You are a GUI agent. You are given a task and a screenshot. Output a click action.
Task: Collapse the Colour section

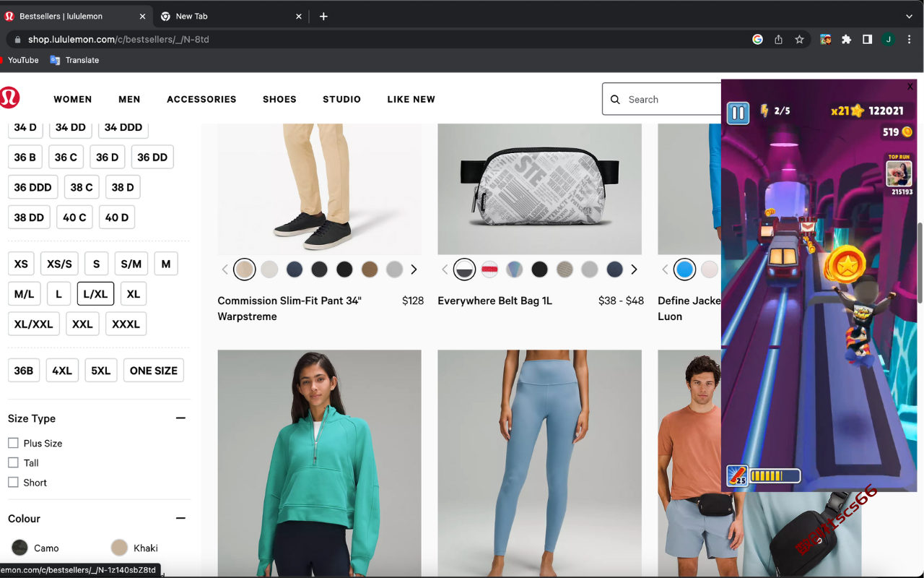click(x=180, y=518)
